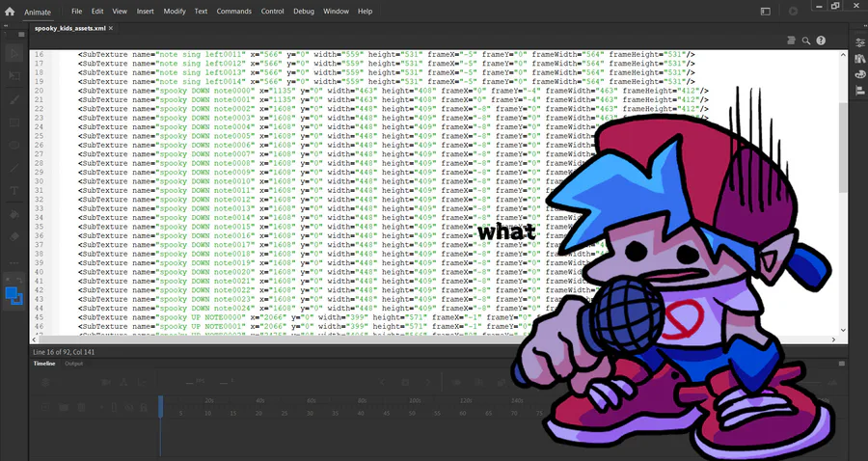Screen dimensions: 868x461
Task: Open the Library panel books icon
Action: (859, 58)
